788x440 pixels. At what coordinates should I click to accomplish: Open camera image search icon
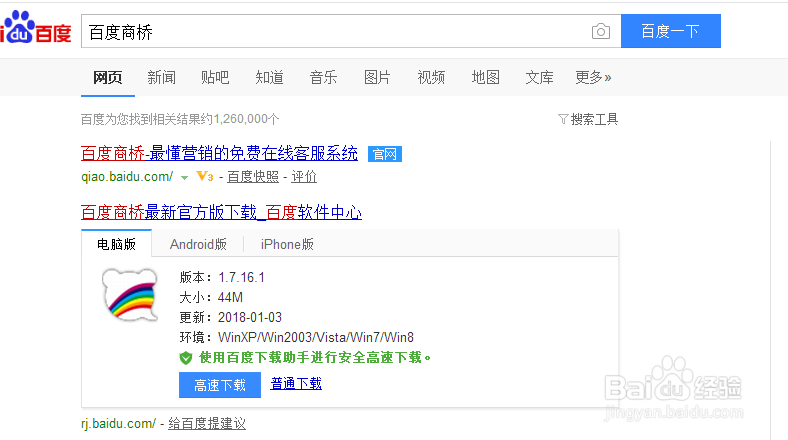601,31
